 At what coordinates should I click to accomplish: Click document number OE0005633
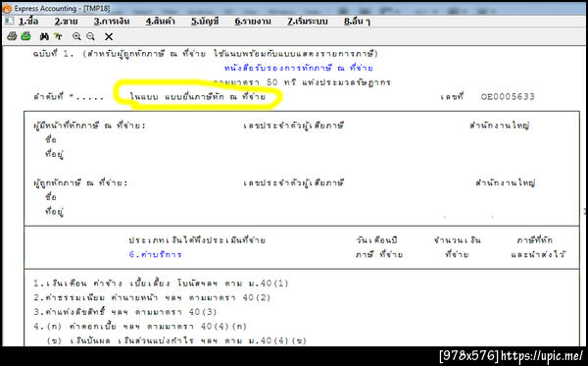[x=508, y=96]
